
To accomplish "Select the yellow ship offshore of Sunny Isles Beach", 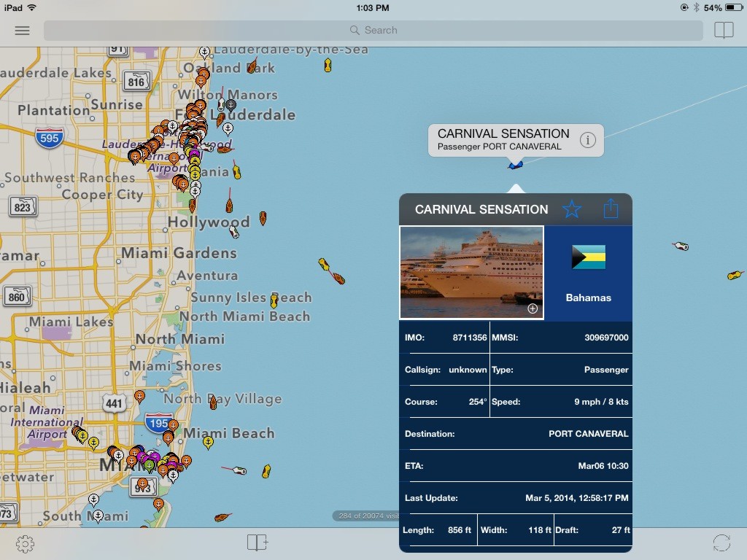I will (274, 300).
